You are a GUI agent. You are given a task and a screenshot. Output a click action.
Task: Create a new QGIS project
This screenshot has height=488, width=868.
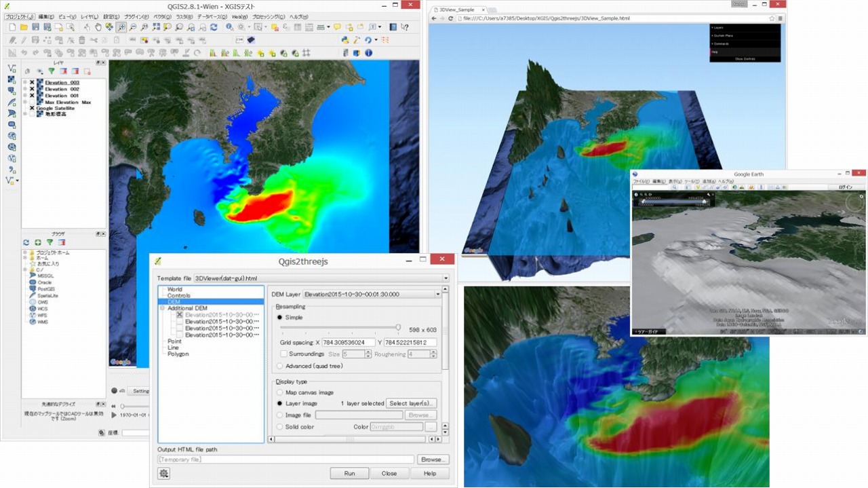pyautogui.click(x=12, y=27)
